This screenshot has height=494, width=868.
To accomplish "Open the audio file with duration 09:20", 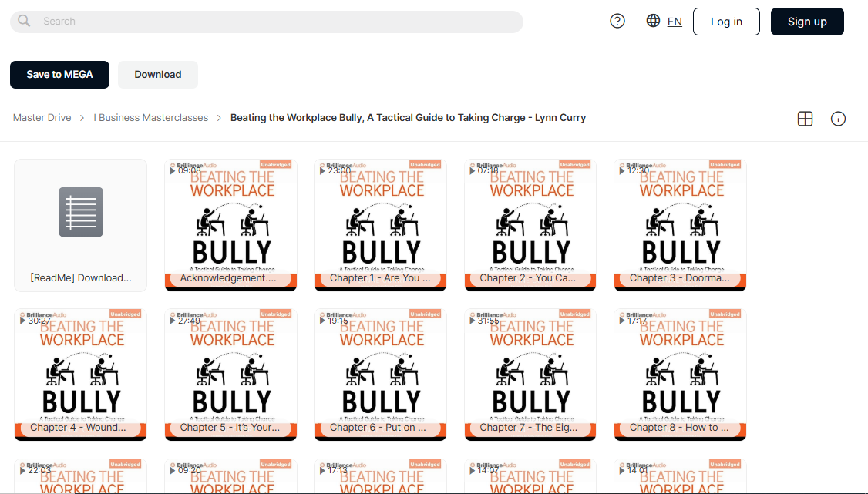I will [230, 476].
